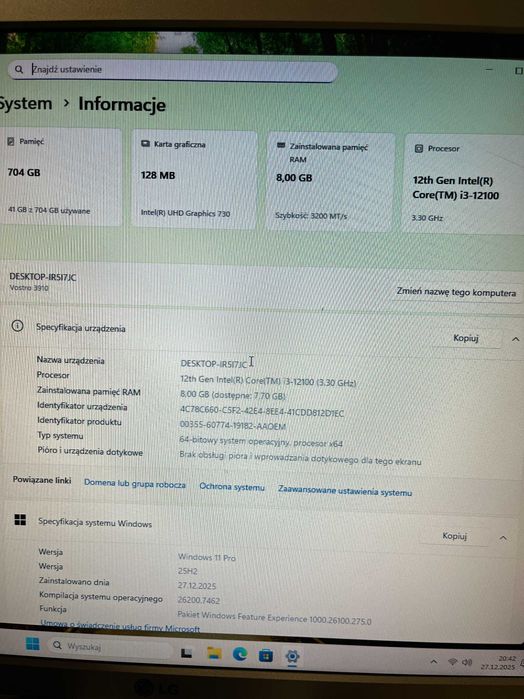Open File Explorer from taskbar
Screen dimensions: 524x699
[x=215, y=654]
